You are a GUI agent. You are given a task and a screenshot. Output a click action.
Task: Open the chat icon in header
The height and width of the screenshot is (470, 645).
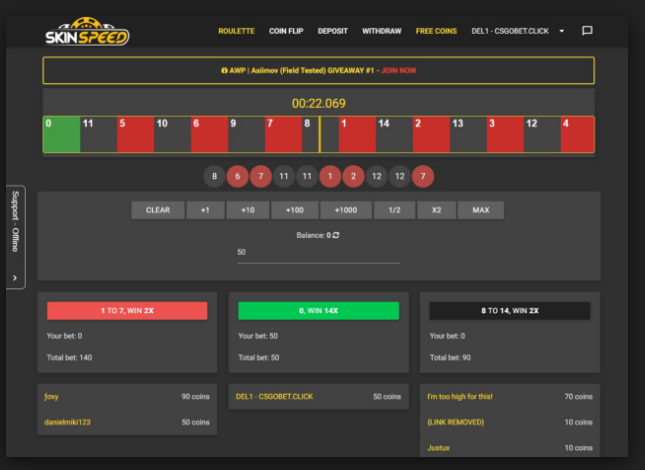pos(587,31)
